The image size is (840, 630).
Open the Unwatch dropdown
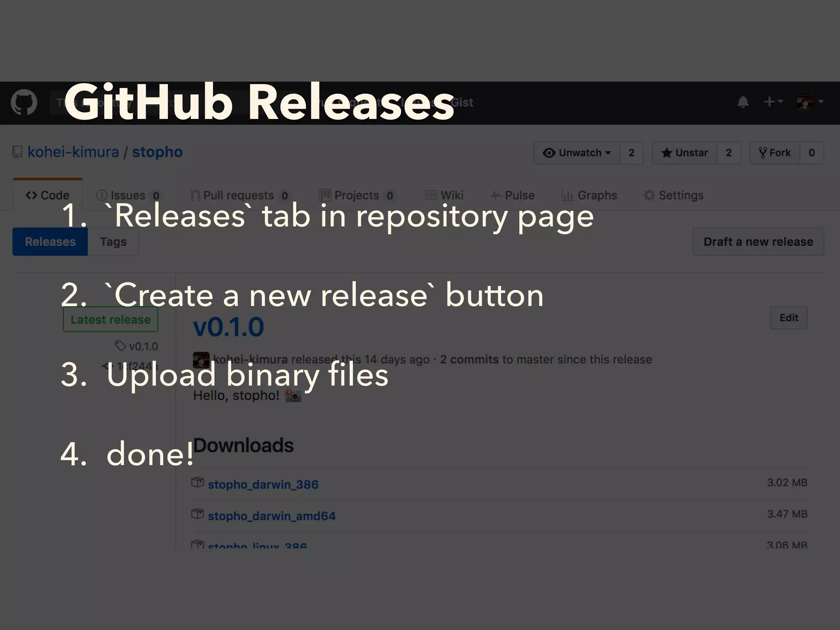(577, 153)
